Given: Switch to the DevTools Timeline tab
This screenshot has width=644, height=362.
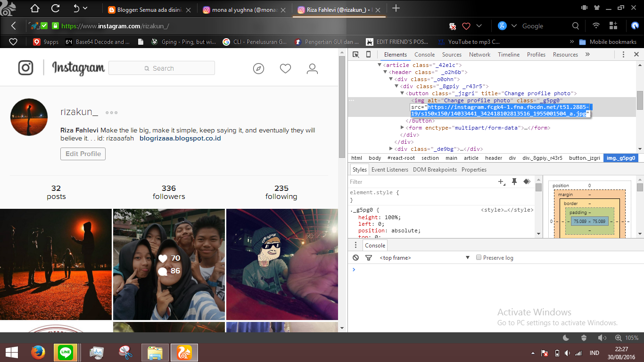Looking at the screenshot, I should tap(509, 55).
